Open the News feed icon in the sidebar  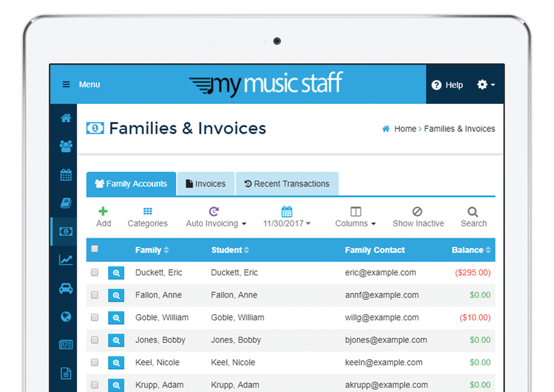coord(64,345)
